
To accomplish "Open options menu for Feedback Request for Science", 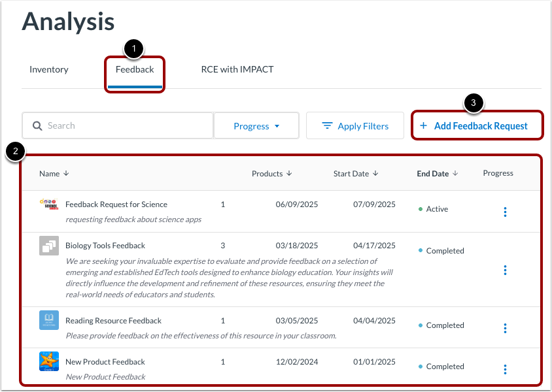I will coord(505,212).
